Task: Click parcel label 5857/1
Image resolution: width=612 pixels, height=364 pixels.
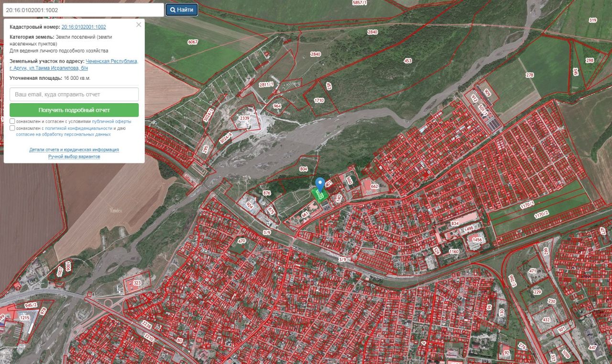Action: click(360, 3)
